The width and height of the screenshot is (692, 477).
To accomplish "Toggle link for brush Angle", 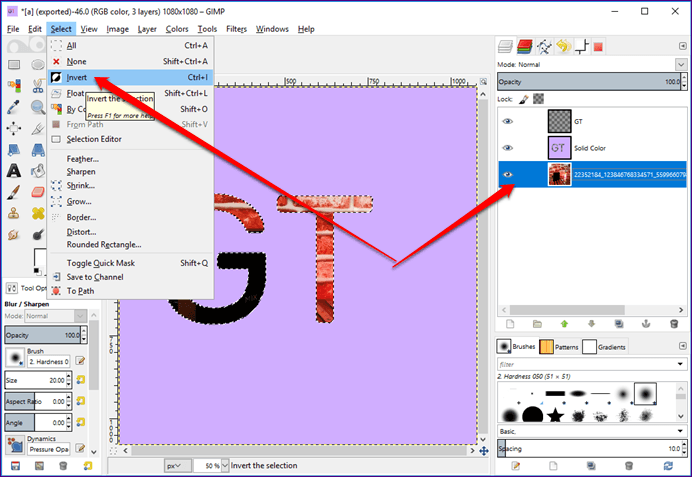I will point(80,422).
